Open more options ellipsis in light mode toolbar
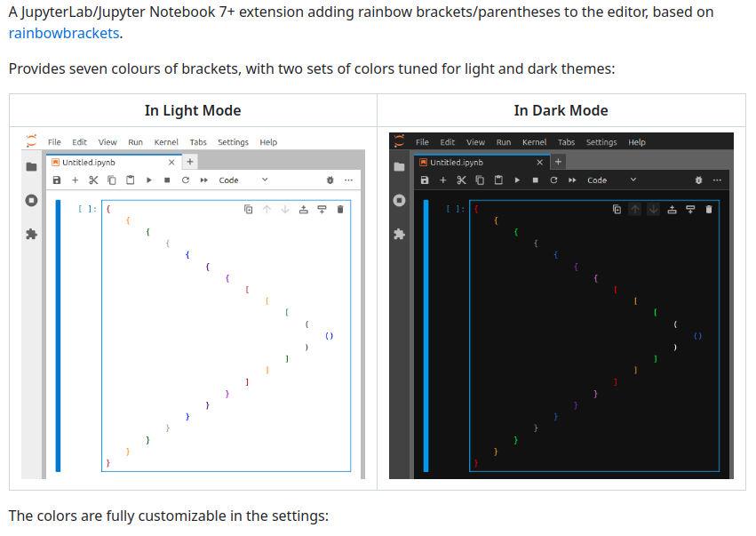This screenshot has height=536, width=756. [348, 180]
